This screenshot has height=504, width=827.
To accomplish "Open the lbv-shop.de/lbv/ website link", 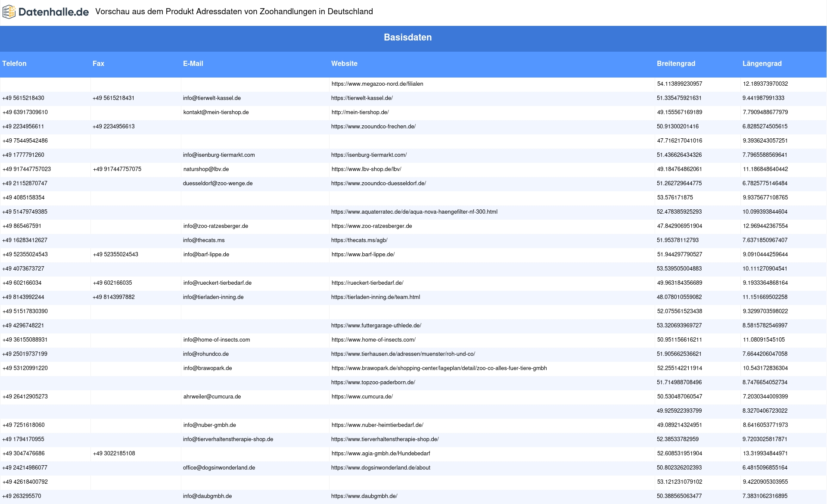I will pos(367,169).
